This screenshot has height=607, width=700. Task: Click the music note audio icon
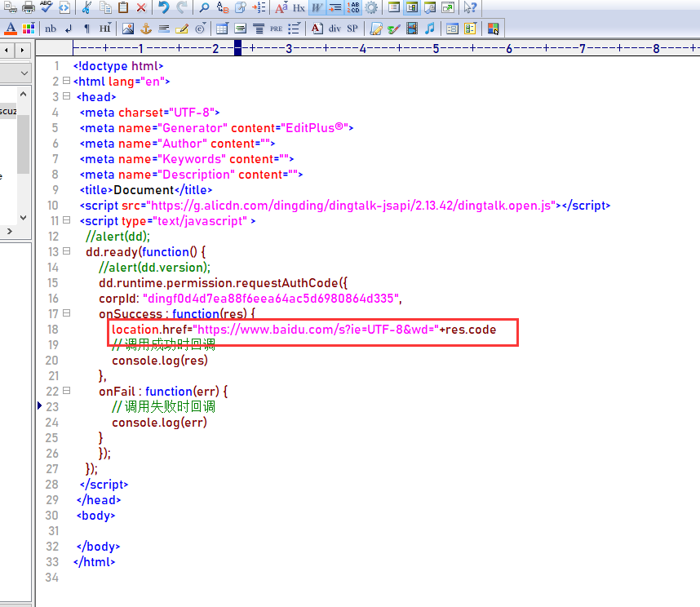tap(429, 29)
